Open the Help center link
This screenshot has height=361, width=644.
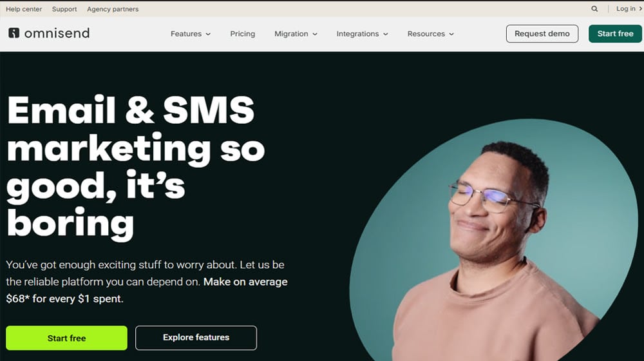pos(24,8)
